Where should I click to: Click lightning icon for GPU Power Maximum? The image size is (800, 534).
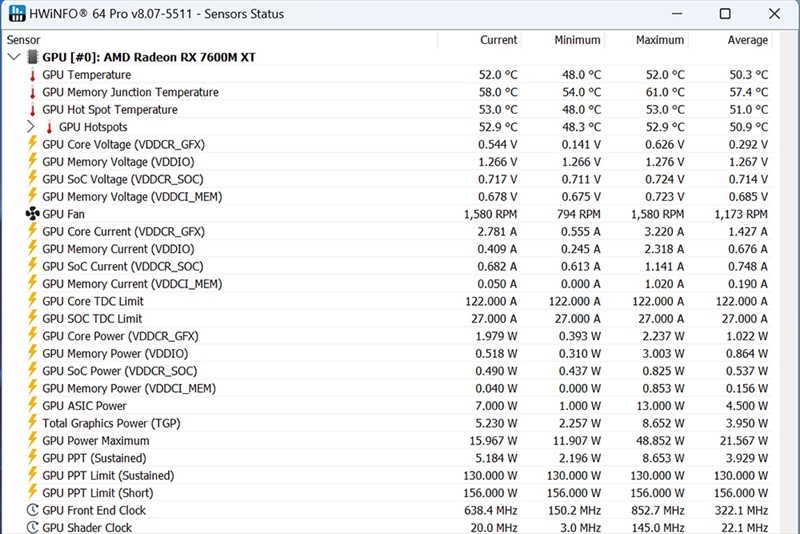(x=32, y=440)
